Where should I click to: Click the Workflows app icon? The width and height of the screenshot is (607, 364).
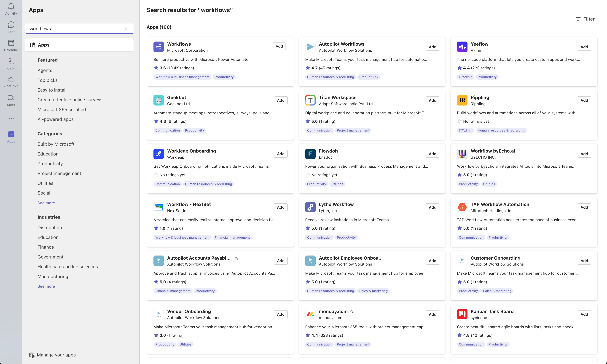pyautogui.click(x=158, y=47)
